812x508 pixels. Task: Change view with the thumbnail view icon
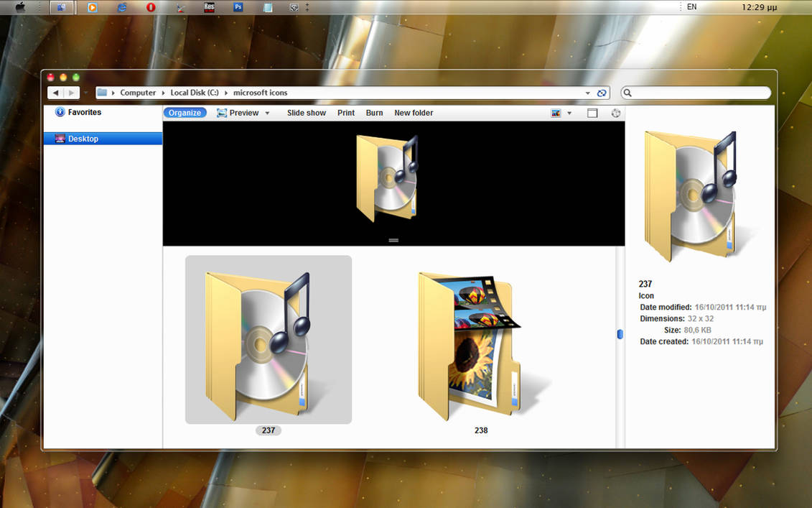(556, 113)
